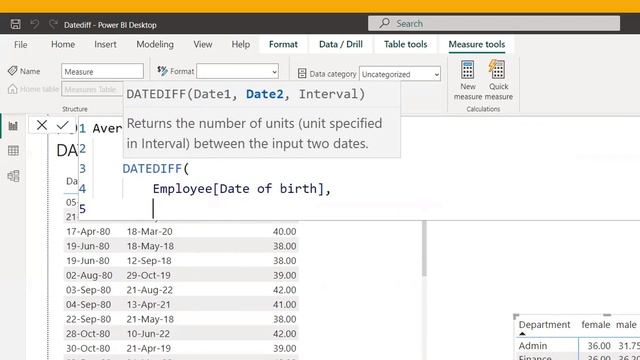The width and height of the screenshot is (640, 360).
Task: Click the Home table field
Action: [x=92, y=89]
